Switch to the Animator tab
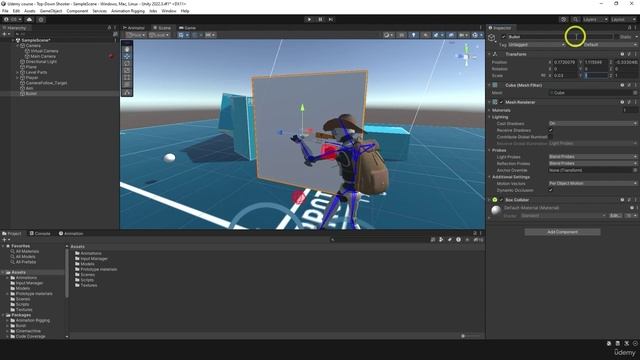Screen dimensions: 640x360 134,28
